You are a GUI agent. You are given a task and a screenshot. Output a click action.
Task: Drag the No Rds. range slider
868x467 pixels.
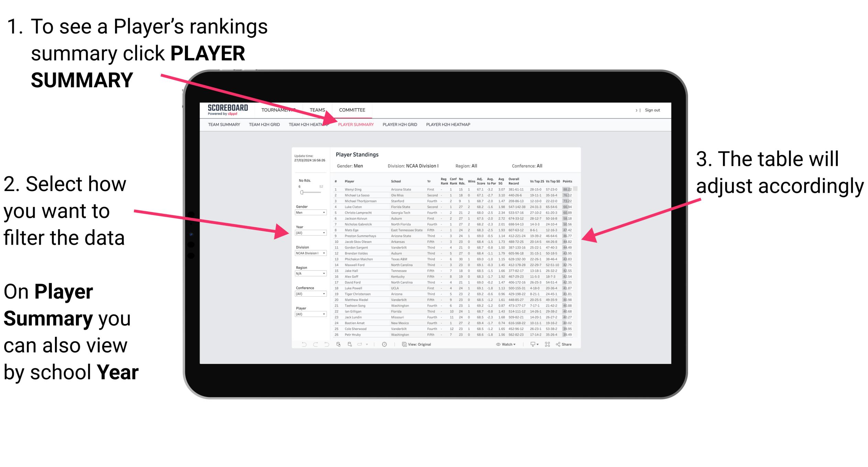point(302,193)
